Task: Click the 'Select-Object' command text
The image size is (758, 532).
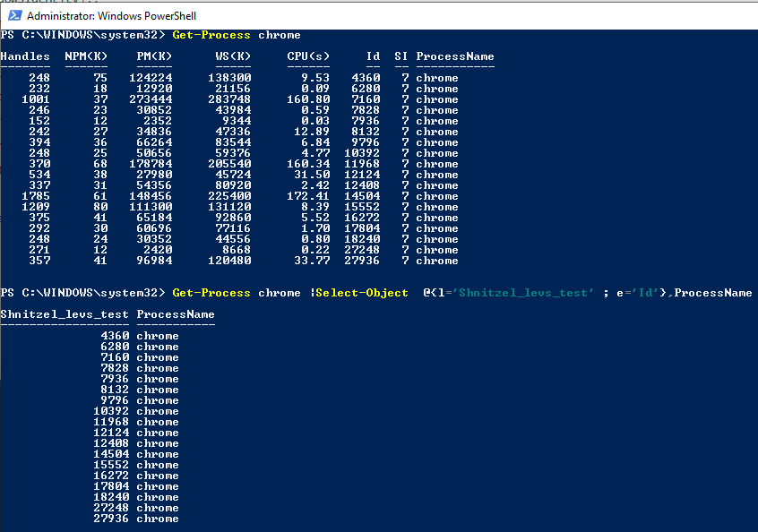Action: (x=362, y=293)
